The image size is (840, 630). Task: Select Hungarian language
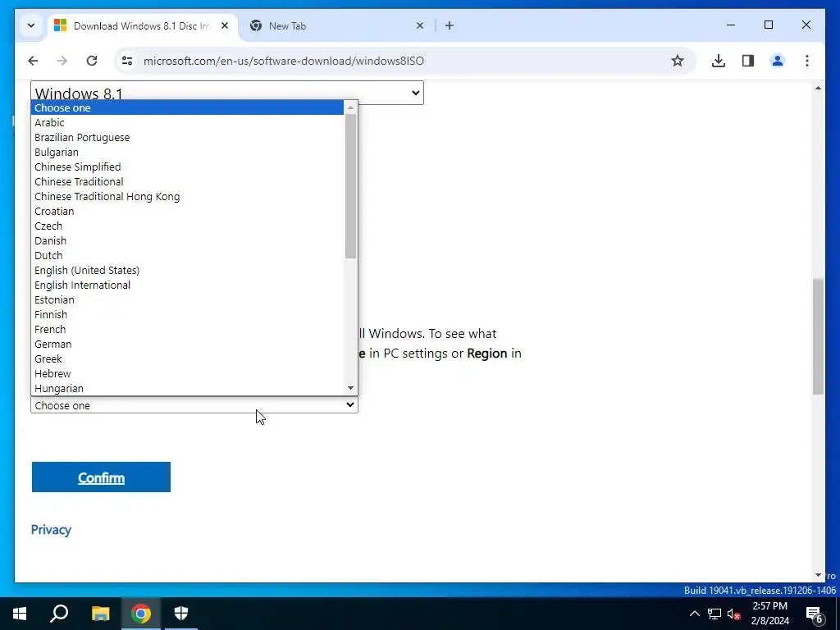187,388
